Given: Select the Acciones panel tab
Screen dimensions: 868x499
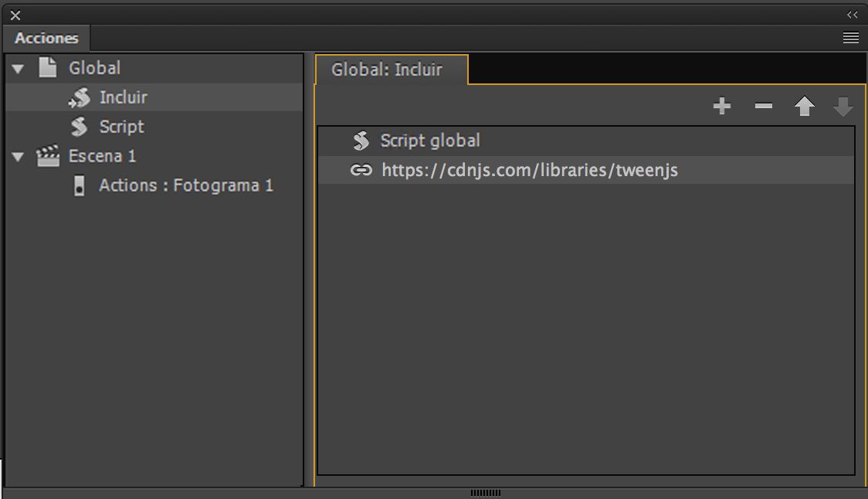Looking at the screenshot, I should click(x=46, y=38).
